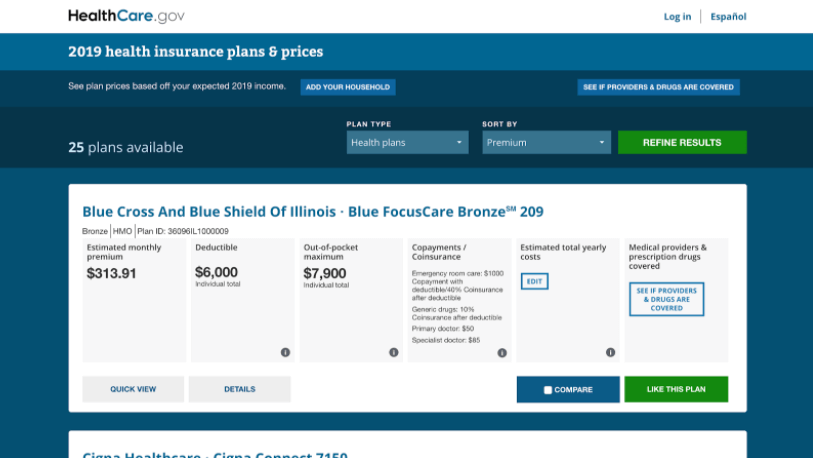
Task: Click top See If Providers & Drugs Are Covered
Action: click(658, 87)
